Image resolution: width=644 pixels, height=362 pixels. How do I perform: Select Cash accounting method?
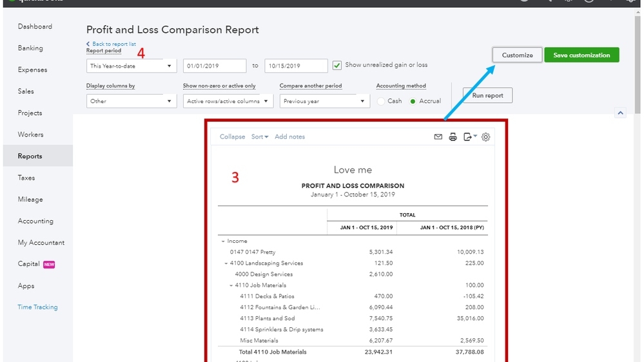382,101
